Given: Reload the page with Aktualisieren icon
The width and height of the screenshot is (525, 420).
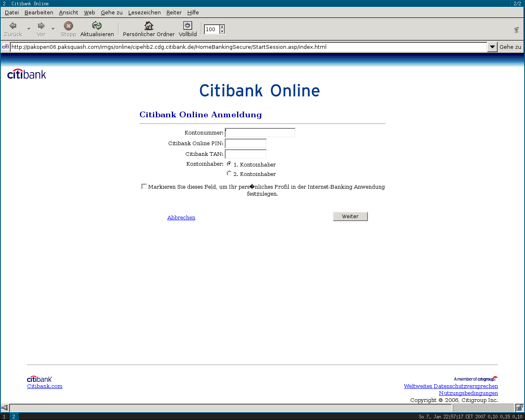Looking at the screenshot, I should (97, 26).
